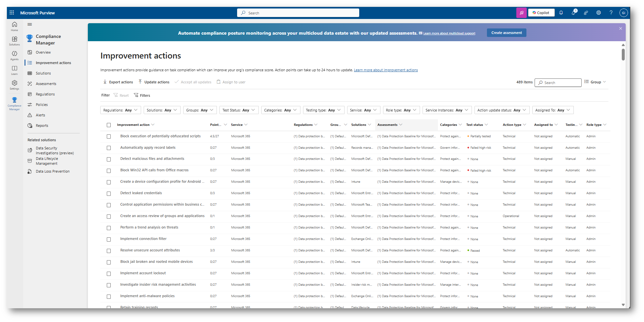Tick checkbox for Automatically apply record labels
The width and height of the screenshot is (644, 322).
coord(109,148)
